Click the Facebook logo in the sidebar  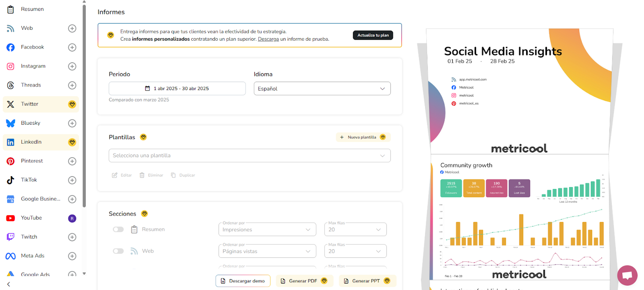[10, 47]
